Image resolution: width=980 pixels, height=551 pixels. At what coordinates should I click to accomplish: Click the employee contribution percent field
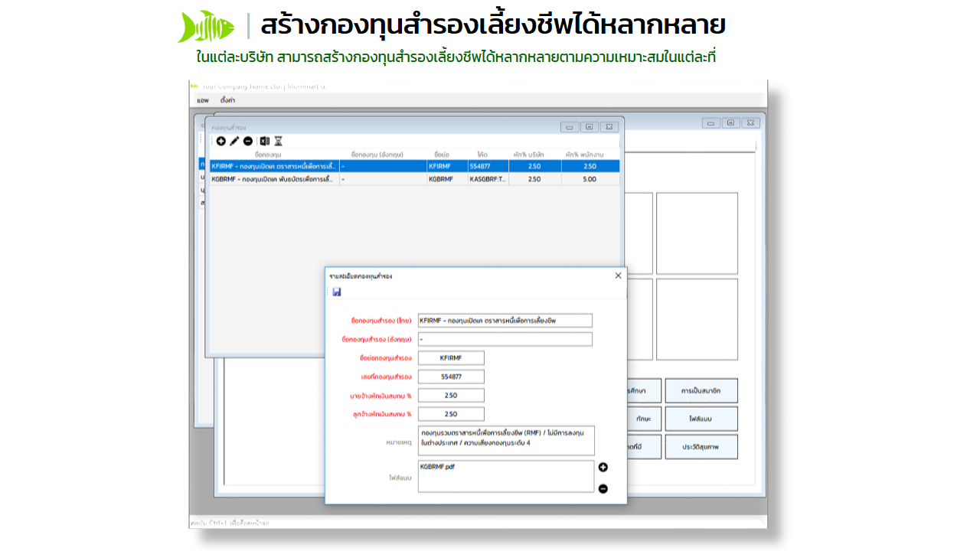pyautogui.click(x=451, y=414)
